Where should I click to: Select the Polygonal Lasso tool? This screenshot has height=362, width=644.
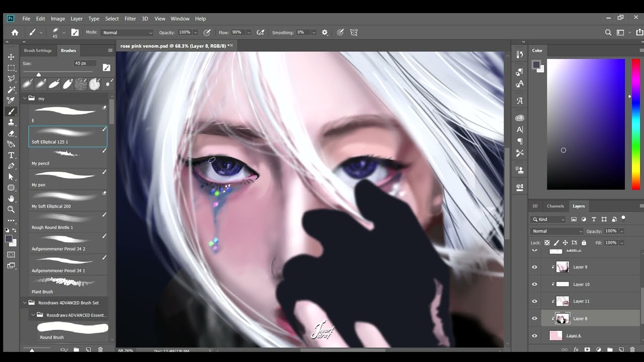click(11, 79)
